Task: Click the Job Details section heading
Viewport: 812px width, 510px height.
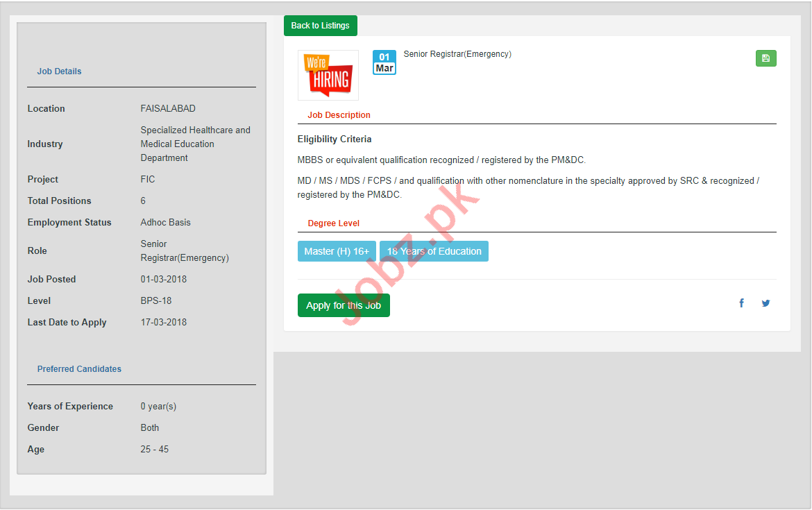Action: pos(59,71)
